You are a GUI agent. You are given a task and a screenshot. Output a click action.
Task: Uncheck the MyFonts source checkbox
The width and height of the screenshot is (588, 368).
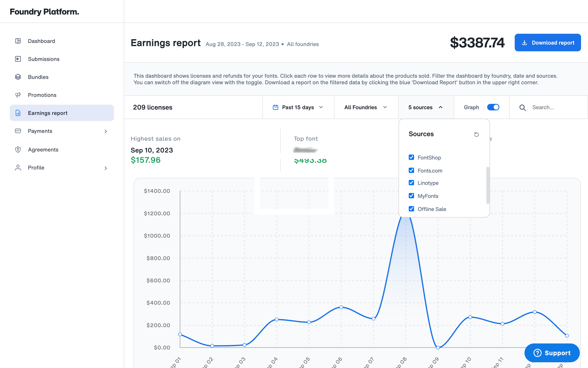(411, 196)
